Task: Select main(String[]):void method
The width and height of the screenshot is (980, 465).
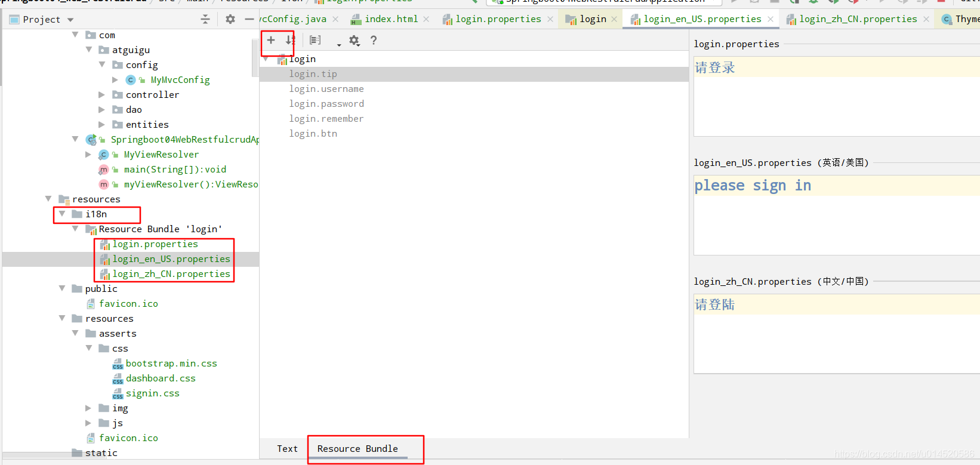Action: pos(175,169)
